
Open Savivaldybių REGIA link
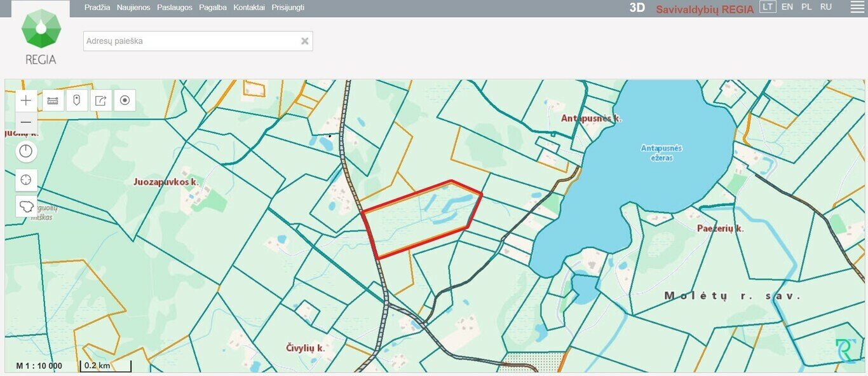pos(705,9)
